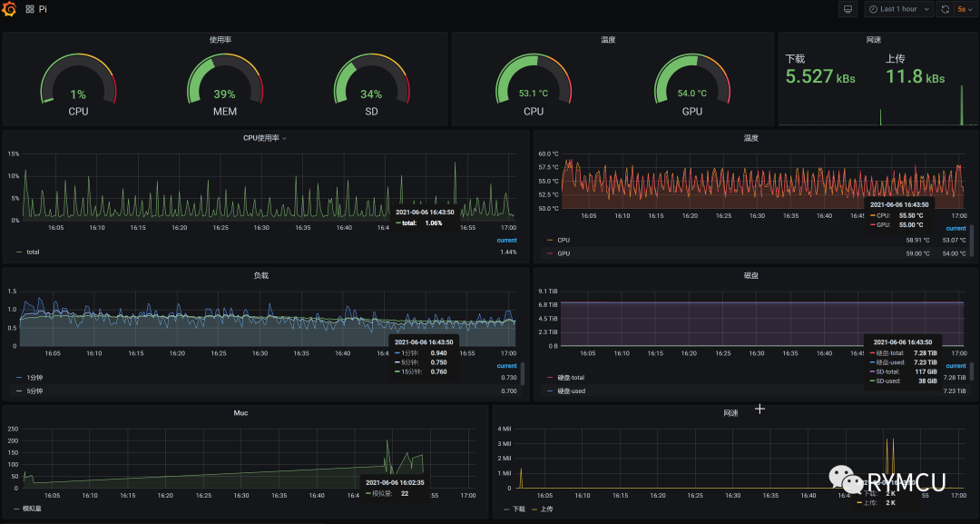
Task: Click the 下载 value 5.527 kBs
Action: coord(820,76)
